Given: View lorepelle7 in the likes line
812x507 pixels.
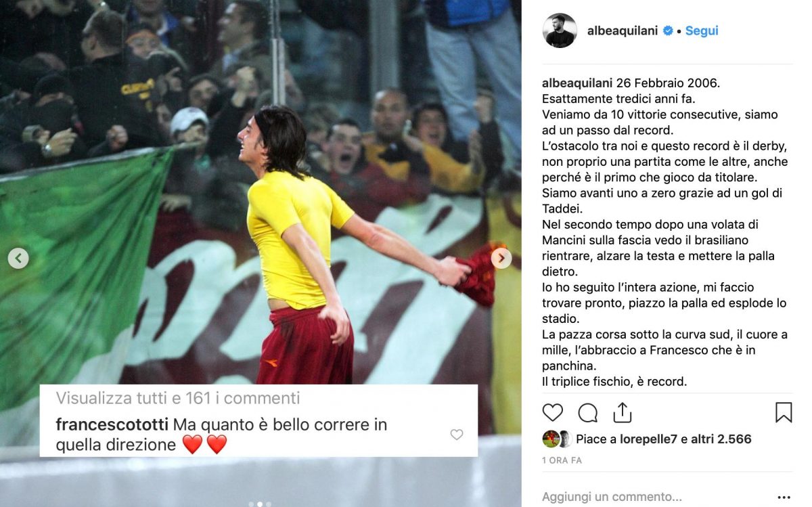Looking at the screenshot, I should 647,439.
